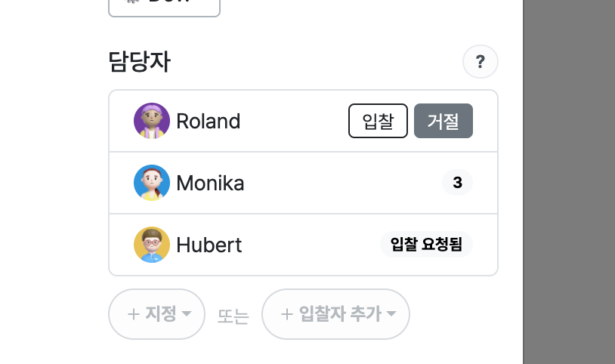Select the Hubert name text
615x364 pixels.
(x=209, y=245)
